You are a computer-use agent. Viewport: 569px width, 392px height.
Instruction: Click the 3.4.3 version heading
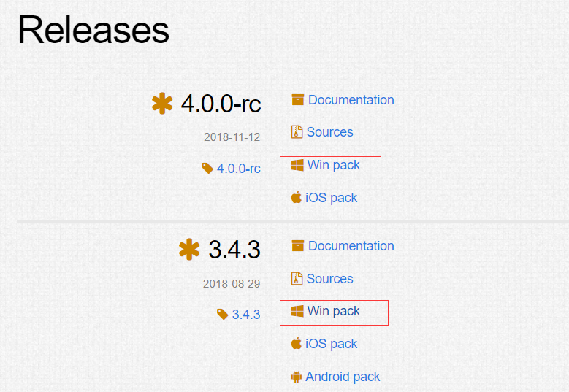[x=234, y=250]
